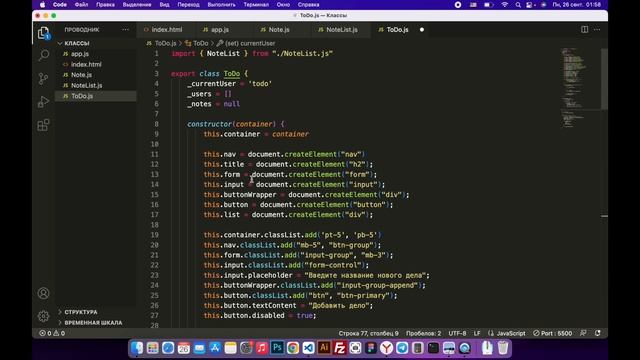Close ToDo.js tab via unsaved dot
The width and height of the screenshot is (640, 360).
[x=422, y=29]
